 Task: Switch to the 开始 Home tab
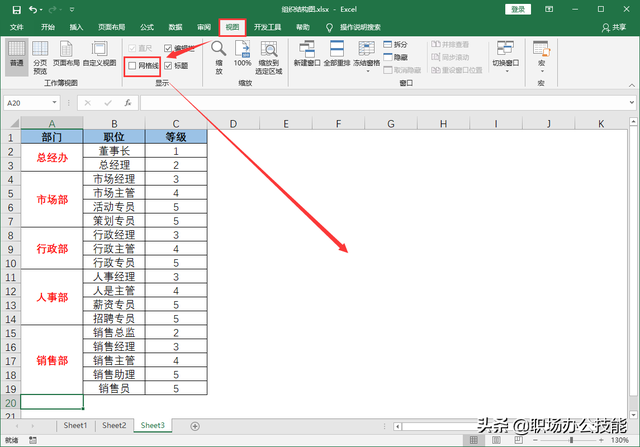pos(48,27)
